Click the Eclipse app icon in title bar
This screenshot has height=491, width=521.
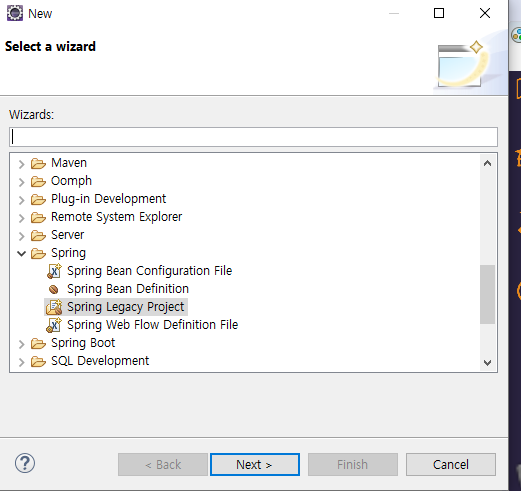(x=15, y=13)
